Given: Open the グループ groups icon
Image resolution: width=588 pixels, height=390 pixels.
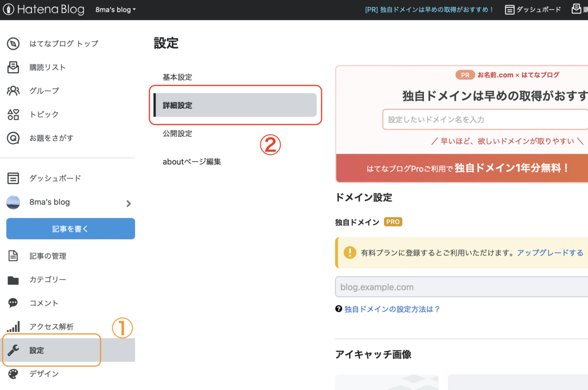Looking at the screenshot, I should point(13,90).
